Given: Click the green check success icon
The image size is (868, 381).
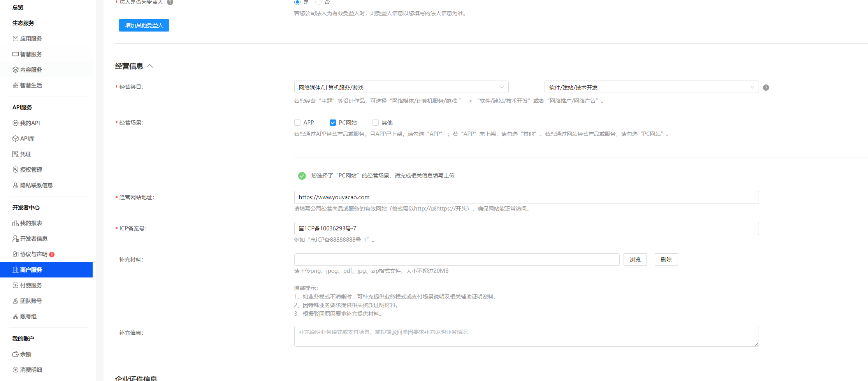Looking at the screenshot, I should (x=302, y=176).
